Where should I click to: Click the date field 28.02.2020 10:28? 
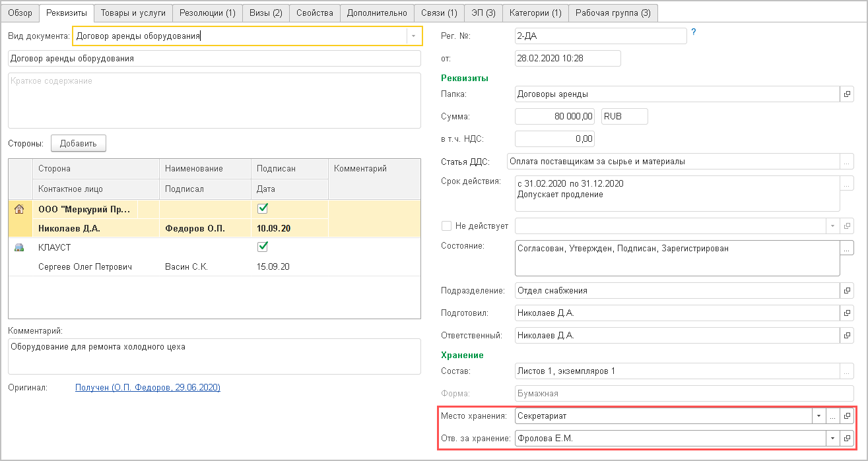point(568,58)
